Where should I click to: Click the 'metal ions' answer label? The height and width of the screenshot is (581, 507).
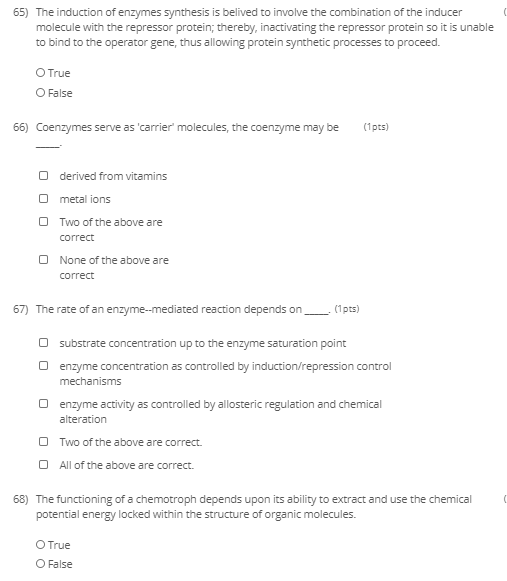[x=85, y=199]
